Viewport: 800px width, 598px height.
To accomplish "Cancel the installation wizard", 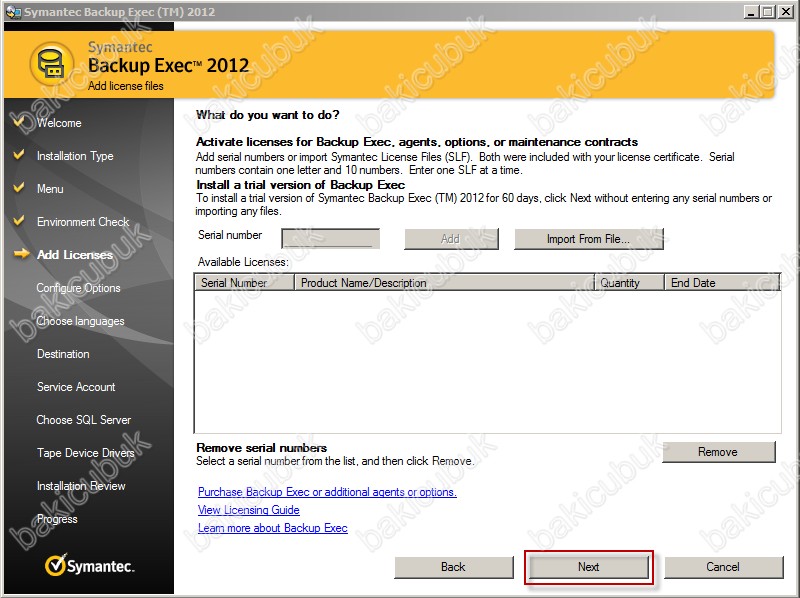I will pyautogui.click(x=723, y=567).
